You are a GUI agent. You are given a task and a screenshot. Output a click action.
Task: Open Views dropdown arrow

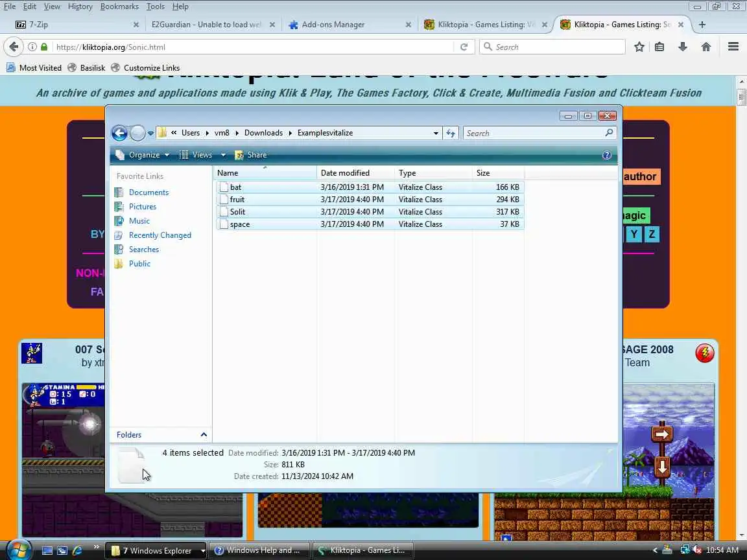(x=223, y=155)
